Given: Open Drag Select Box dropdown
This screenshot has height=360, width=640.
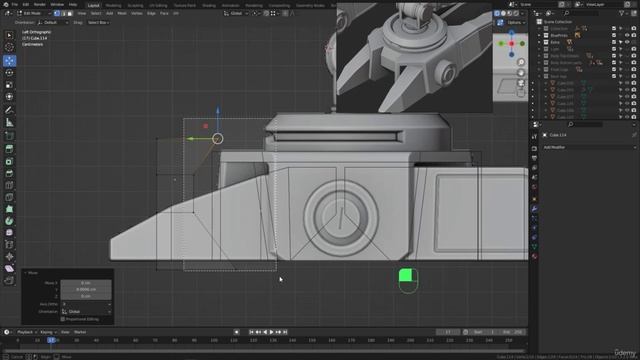Looking at the screenshot, I should [98, 23].
